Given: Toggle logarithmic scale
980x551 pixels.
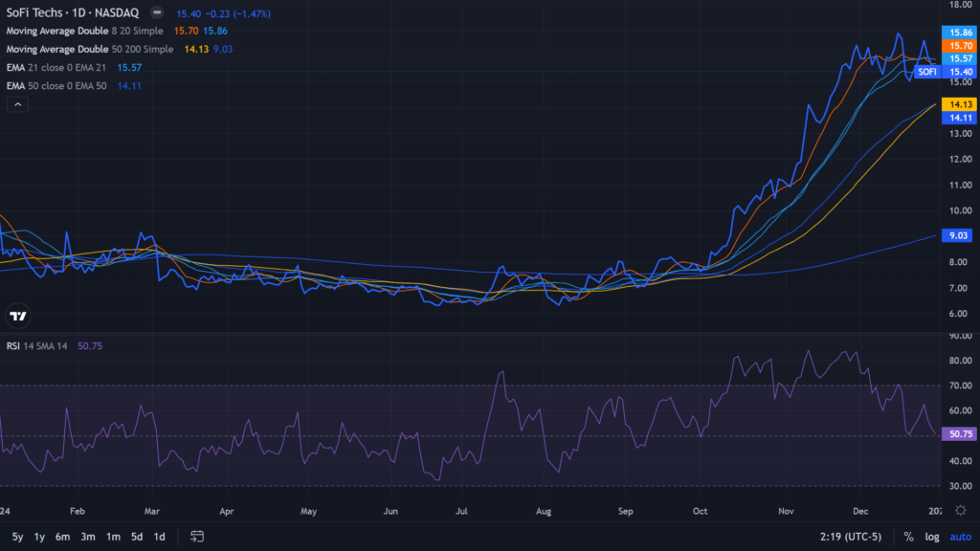Looking at the screenshot, I should point(932,537).
